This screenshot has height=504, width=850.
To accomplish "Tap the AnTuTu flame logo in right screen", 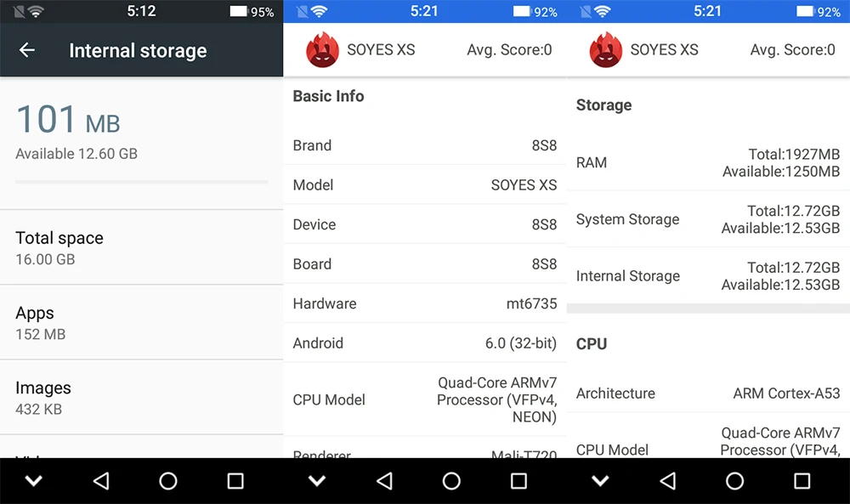I will pyautogui.click(x=606, y=50).
